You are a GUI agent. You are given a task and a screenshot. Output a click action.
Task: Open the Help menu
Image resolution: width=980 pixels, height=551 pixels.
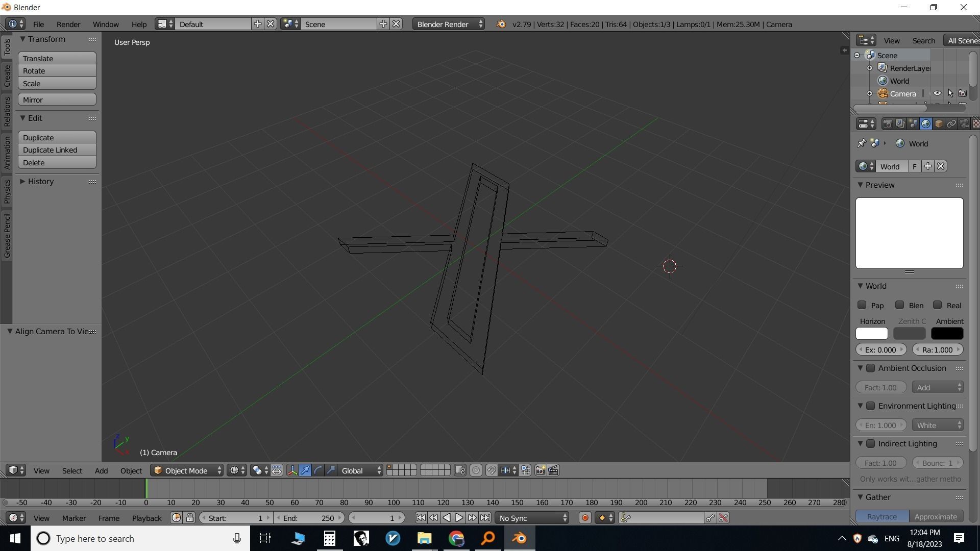[x=139, y=24]
